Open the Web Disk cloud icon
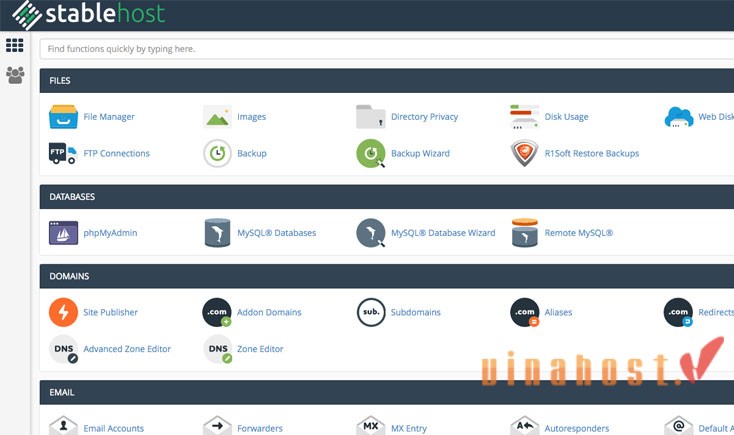Image resolution: width=734 pixels, height=435 pixels. pyautogui.click(x=679, y=117)
